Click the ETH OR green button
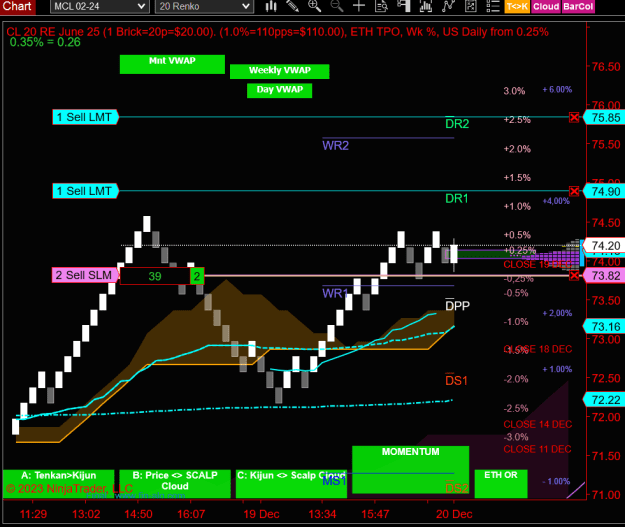This screenshot has width=625, height=527. point(501,484)
